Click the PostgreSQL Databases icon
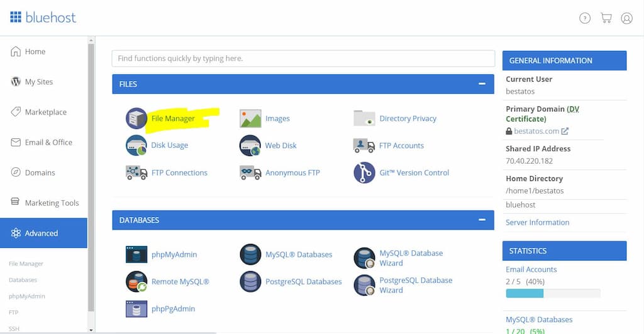644x334 pixels. [250, 281]
